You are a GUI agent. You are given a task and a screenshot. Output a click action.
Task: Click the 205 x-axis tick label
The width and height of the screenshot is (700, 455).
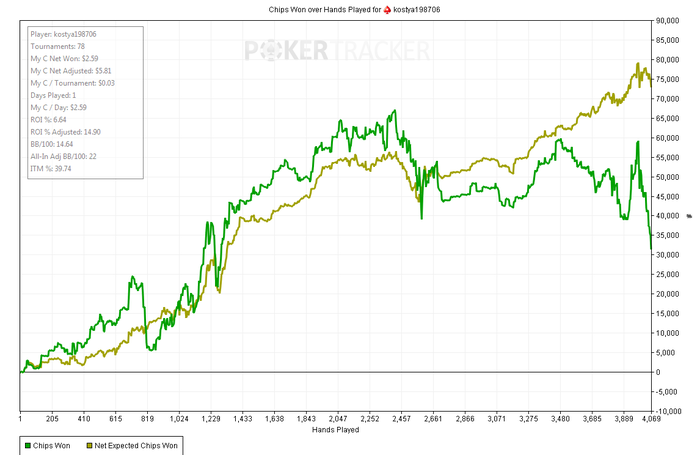(x=52, y=419)
